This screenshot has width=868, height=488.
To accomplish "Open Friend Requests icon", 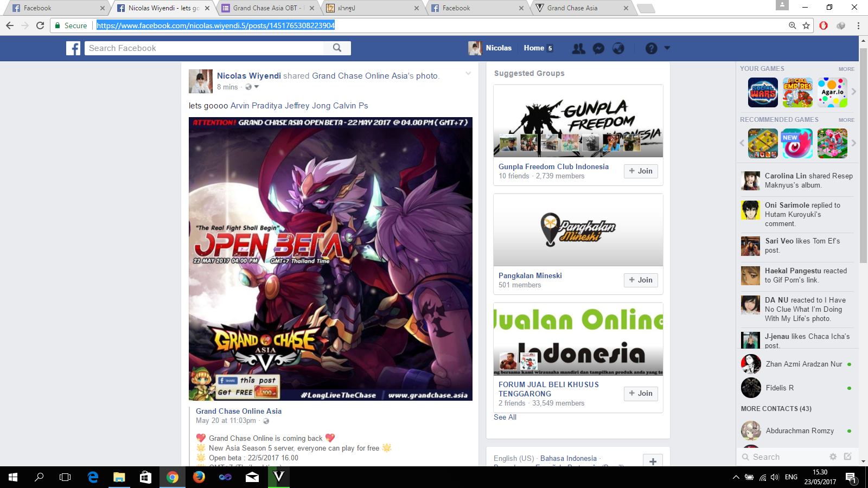I will tap(579, 48).
